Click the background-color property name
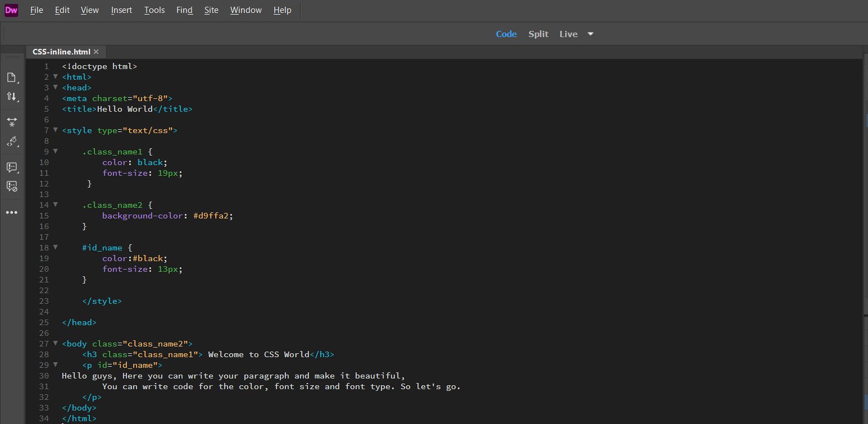868x424 pixels. [x=143, y=216]
